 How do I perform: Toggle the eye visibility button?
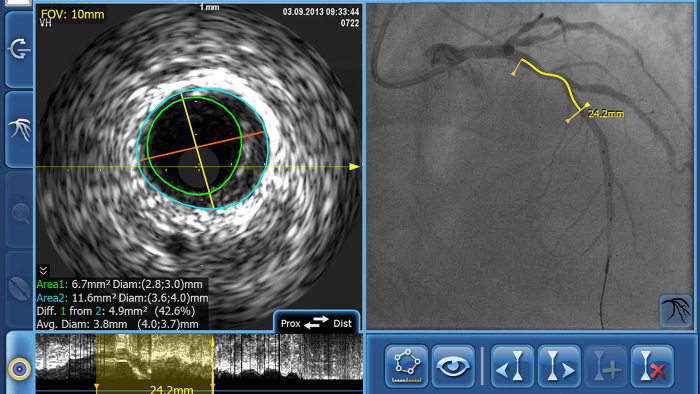[453, 366]
